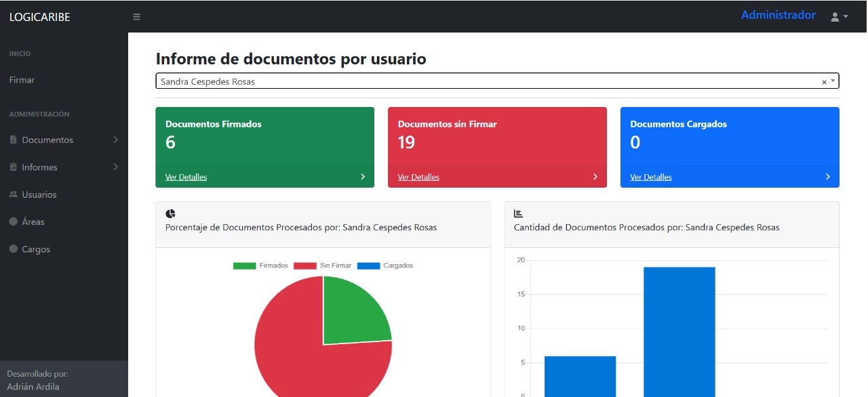Screen dimensions: 868x397
Task: Click the bar chart icon above quantity panel
Action: (x=517, y=213)
